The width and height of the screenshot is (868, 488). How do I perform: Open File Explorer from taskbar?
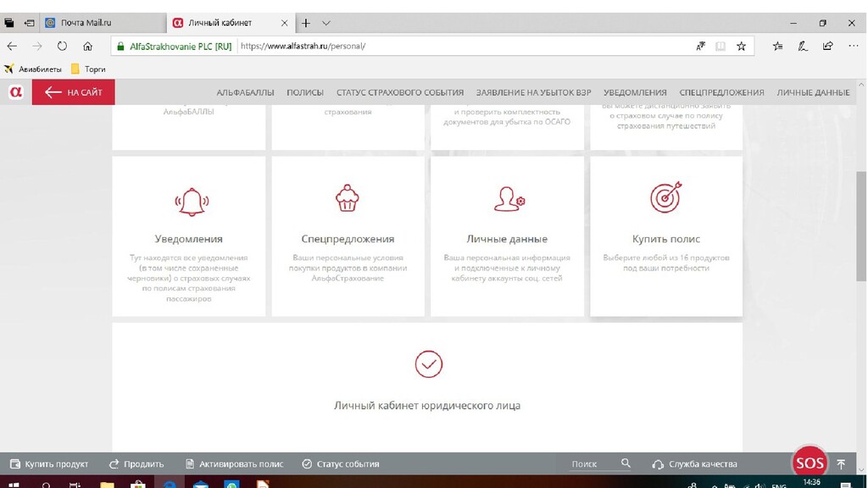[x=107, y=484]
